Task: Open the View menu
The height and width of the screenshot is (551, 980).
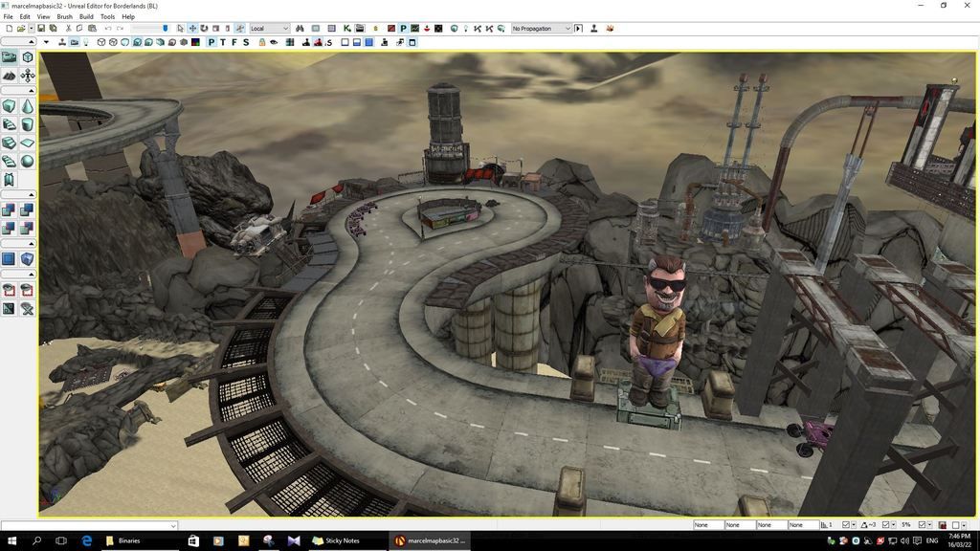Action: pyautogui.click(x=43, y=17)
